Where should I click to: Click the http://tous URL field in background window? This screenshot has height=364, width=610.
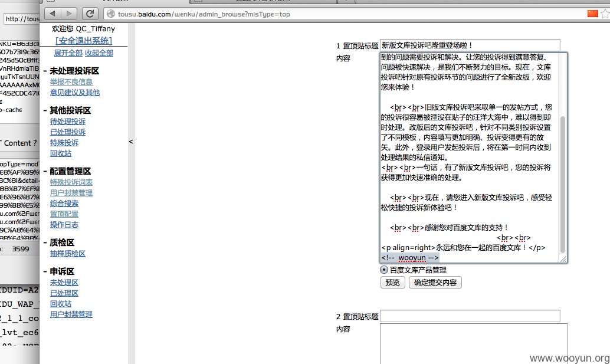pyautogui.click(x=22, y=19)
